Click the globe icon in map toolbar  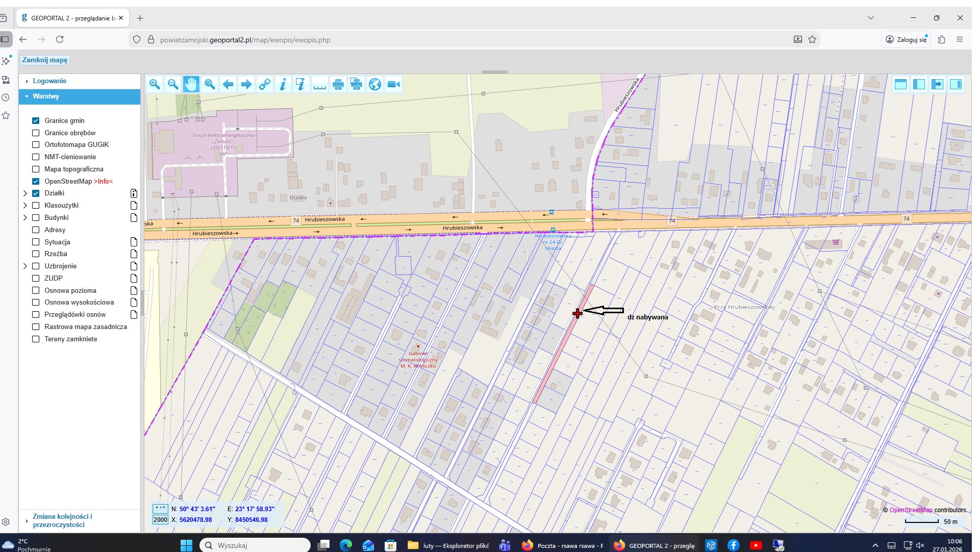point(375,84)
